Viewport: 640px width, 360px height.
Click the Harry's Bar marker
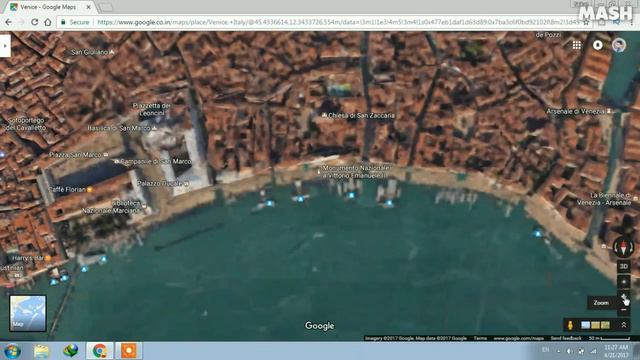point(48,258)
